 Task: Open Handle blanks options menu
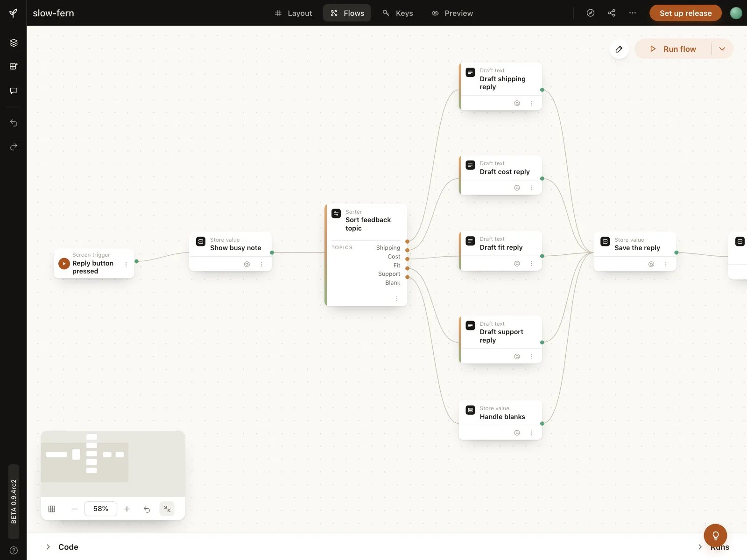coord(531,433)
